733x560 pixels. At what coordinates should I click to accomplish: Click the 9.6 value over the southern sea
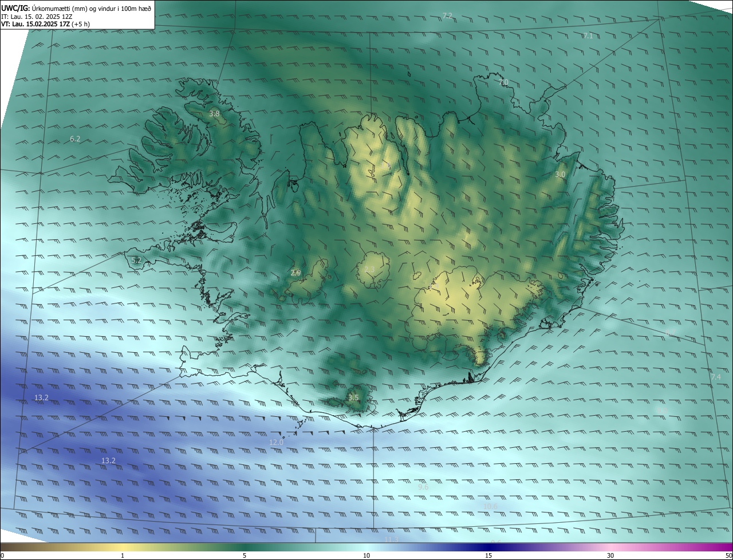423,487
